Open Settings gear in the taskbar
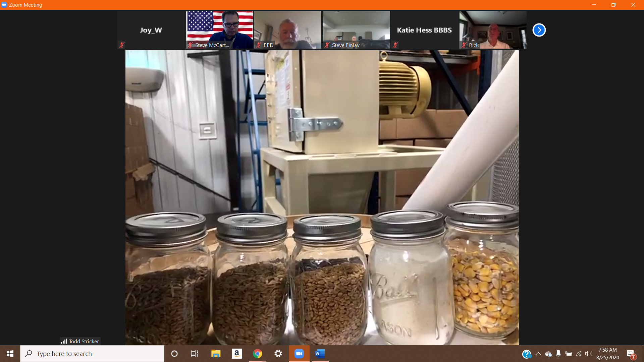The width and height of the screenshot is (644, 362). click(278, 354)
